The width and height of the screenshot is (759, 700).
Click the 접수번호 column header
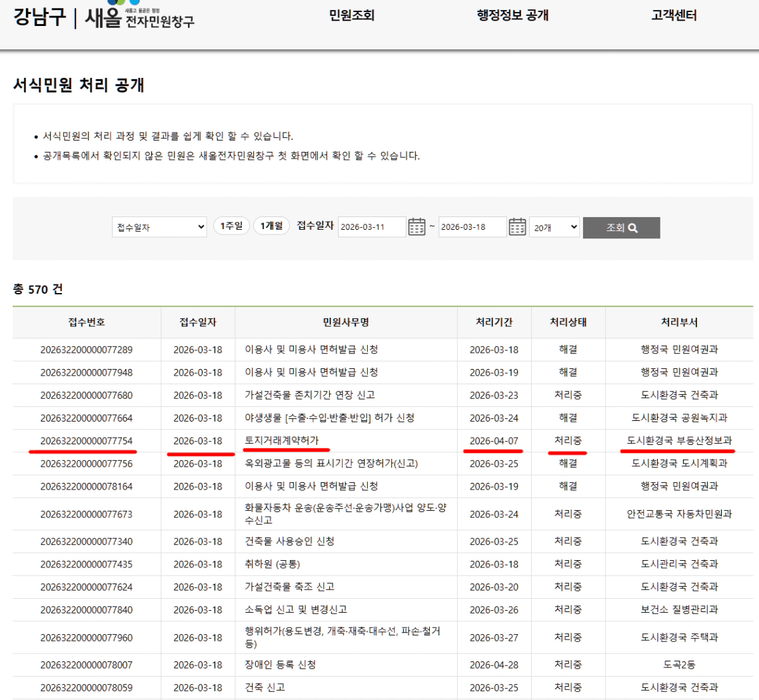(87, 322)
